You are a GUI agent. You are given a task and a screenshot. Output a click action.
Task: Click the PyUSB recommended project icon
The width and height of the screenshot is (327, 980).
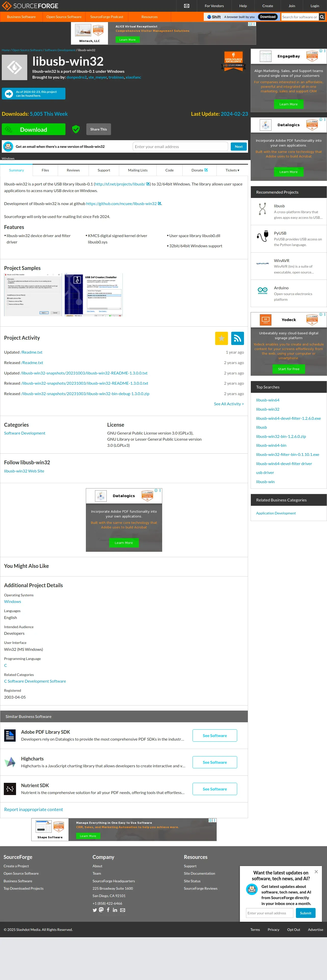point(262,236)
